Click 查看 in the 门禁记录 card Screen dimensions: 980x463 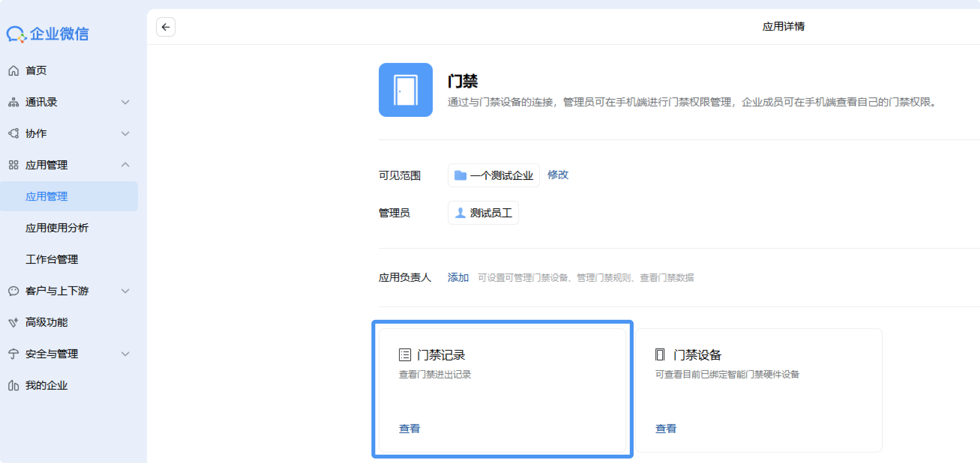409,429
